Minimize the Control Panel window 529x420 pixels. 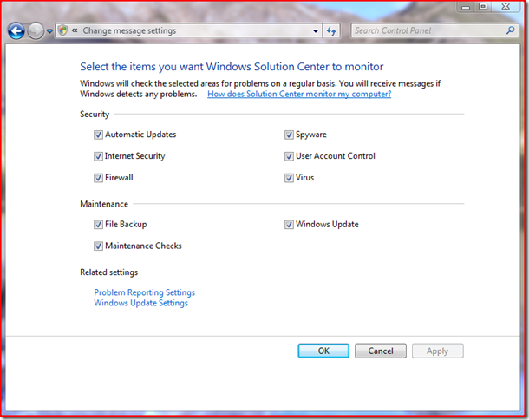pos(466,7)
